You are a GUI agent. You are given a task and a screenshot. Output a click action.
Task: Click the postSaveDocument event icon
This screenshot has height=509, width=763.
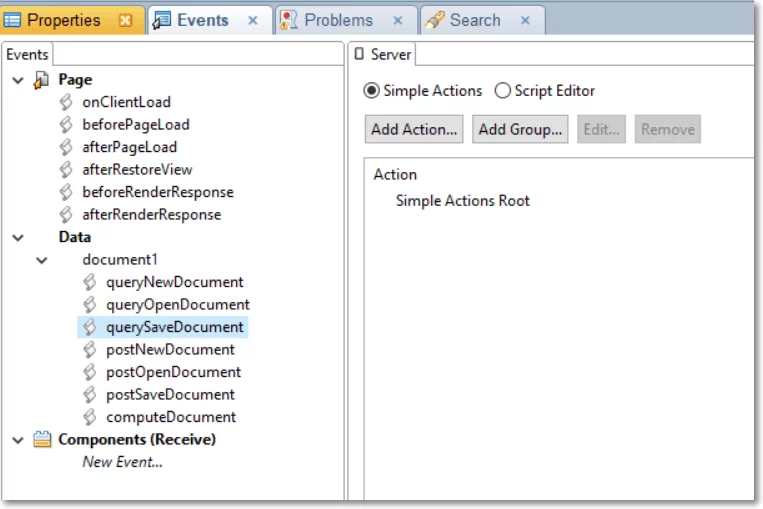pyautogui.click(x=90, y=395)
